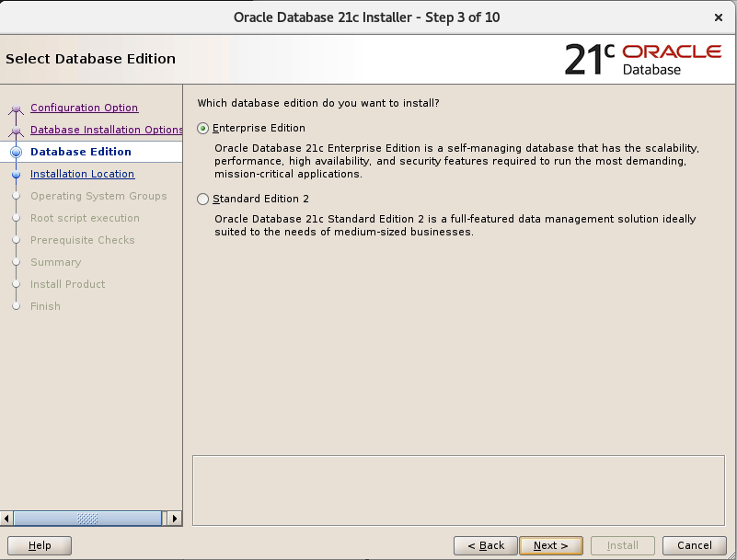
Task: Click the Configuration Option step icon
Action: [17, 108]
